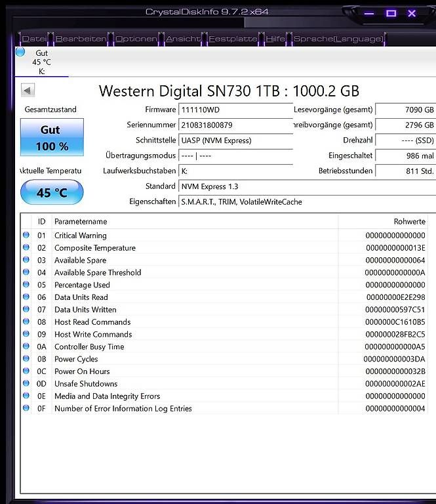Viewport: 436px width, 504px height.
Task: Click the Parametername column header
Action: 195,221
